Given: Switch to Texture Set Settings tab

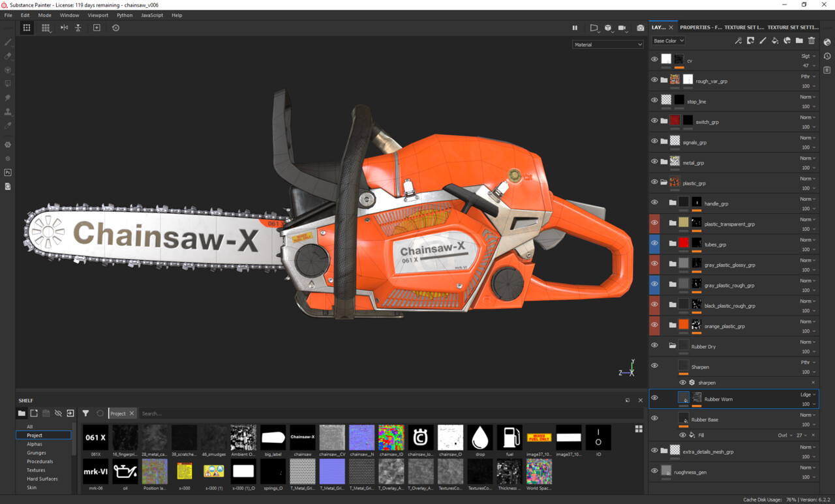Looking at the screenshot, I should point(793,27).
